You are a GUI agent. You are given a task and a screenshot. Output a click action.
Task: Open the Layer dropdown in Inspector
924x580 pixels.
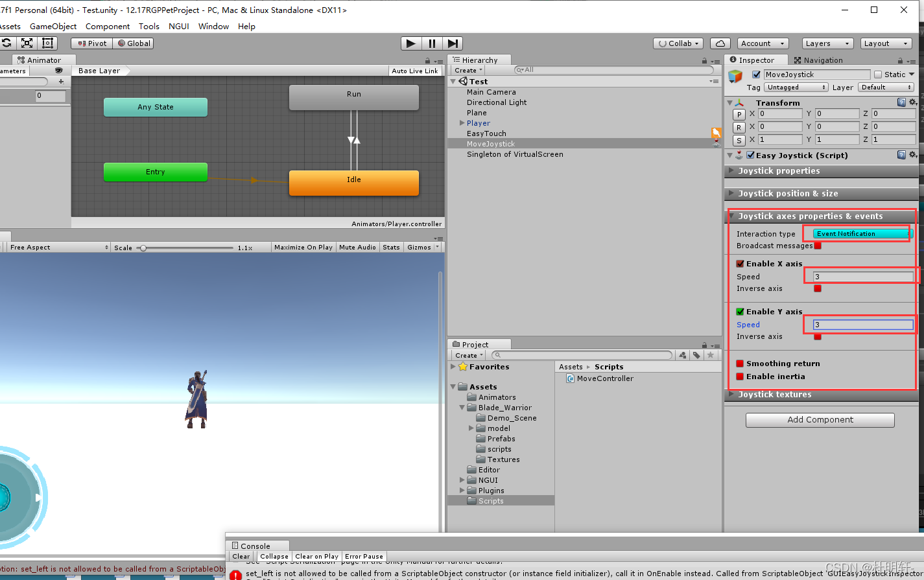click(886, 87)
